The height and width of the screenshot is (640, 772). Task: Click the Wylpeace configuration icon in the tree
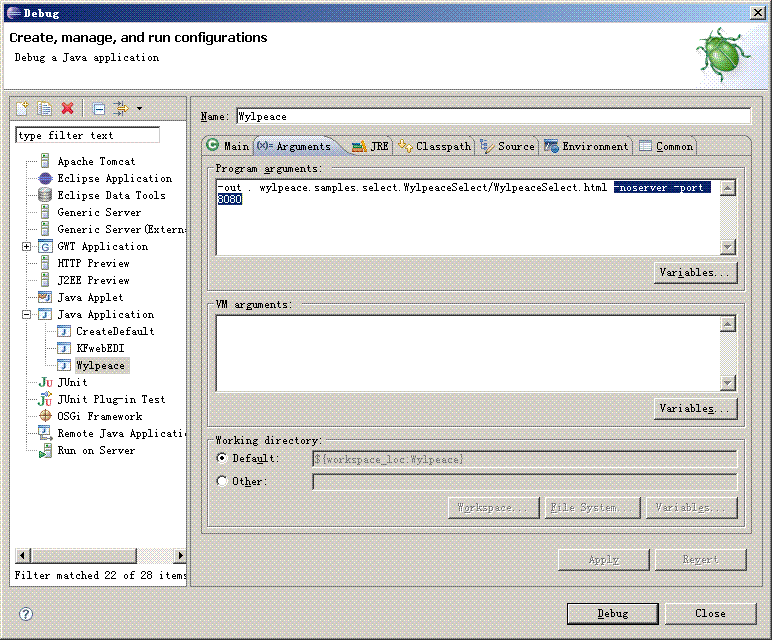click(x=64, y=365)
